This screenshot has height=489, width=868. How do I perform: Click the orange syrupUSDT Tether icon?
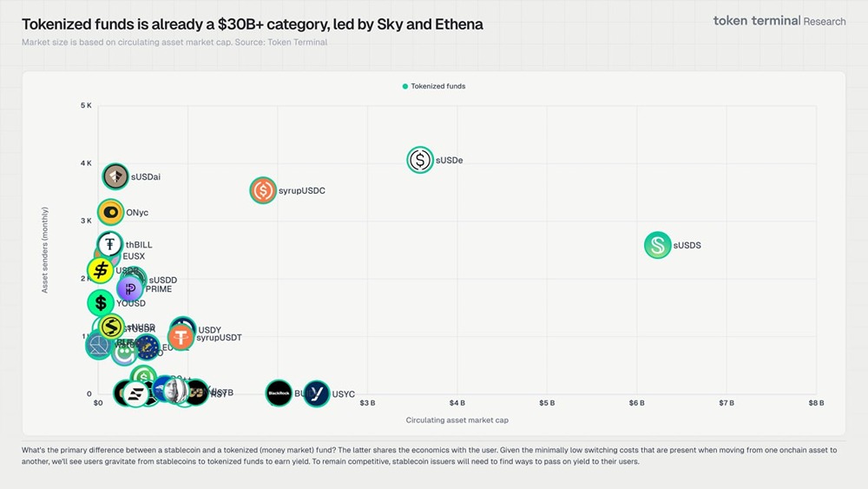[181, 337]
